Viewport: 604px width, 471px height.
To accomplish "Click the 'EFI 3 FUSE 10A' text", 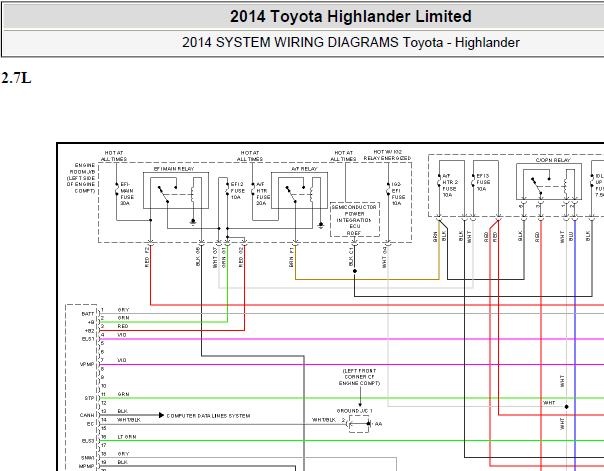I will [x=483, y=182].
